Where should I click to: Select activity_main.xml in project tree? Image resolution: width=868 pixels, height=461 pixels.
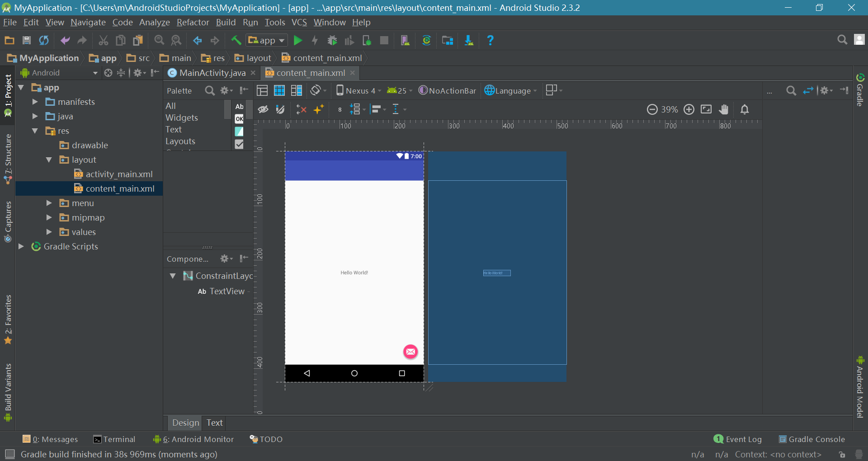tap(119, 174)
